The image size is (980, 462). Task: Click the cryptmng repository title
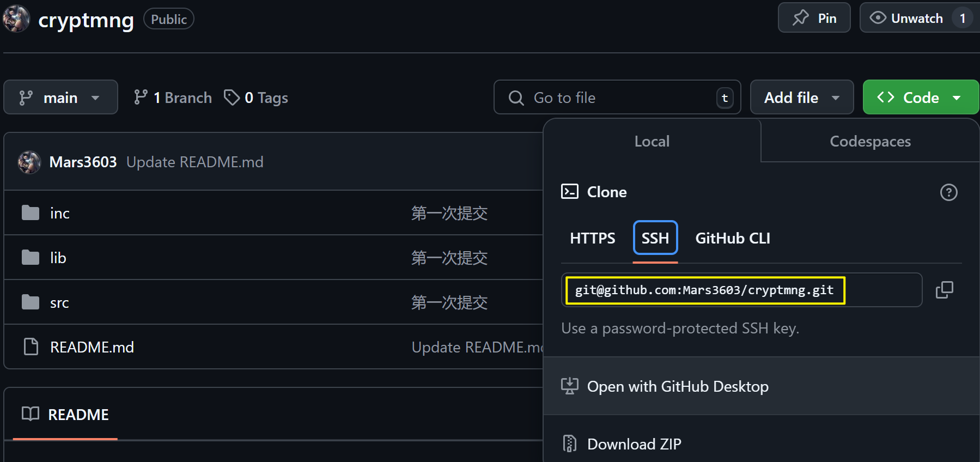click(86, 20)
